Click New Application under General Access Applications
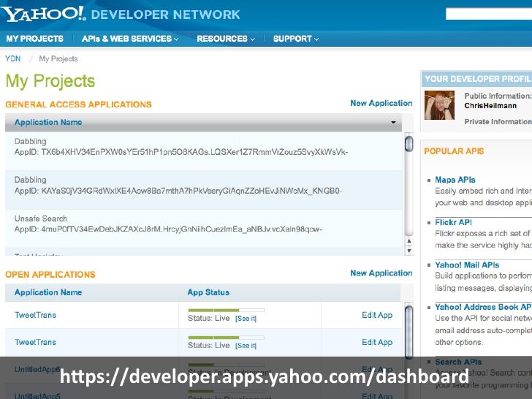This screenshot has height=399, width=532. click(381, 103)
